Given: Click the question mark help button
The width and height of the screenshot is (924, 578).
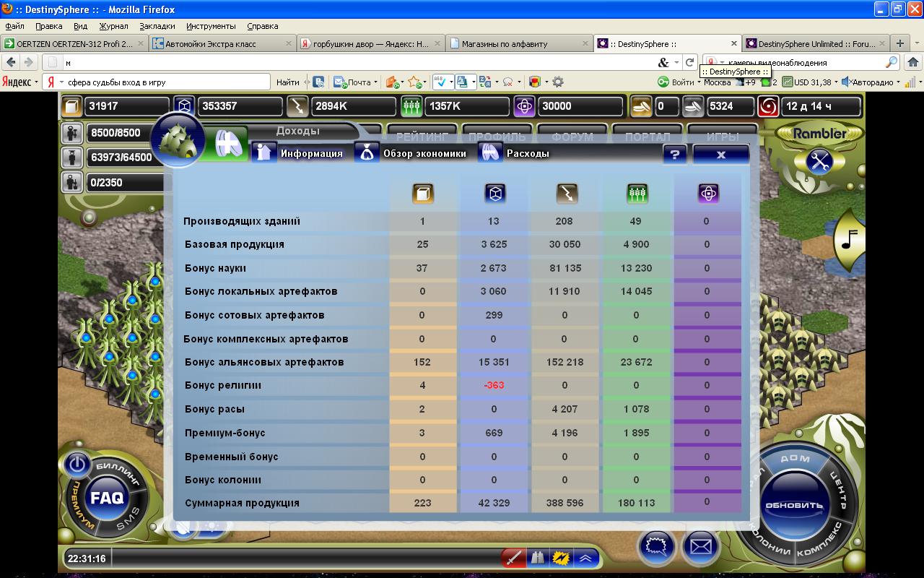Looking at the screenshot, I should (674, 155).
